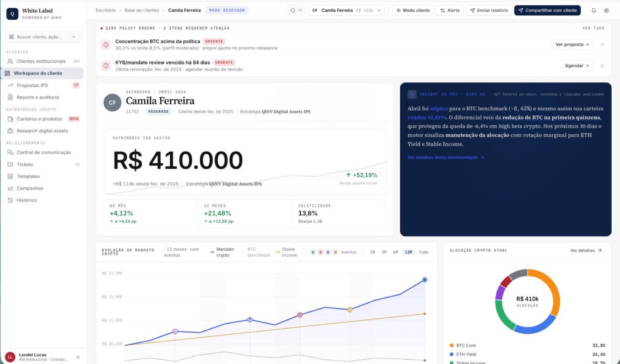Open Ver detalhes desta movimentação link
Viewport: 620px width, 364px height.
click(446, 157)
